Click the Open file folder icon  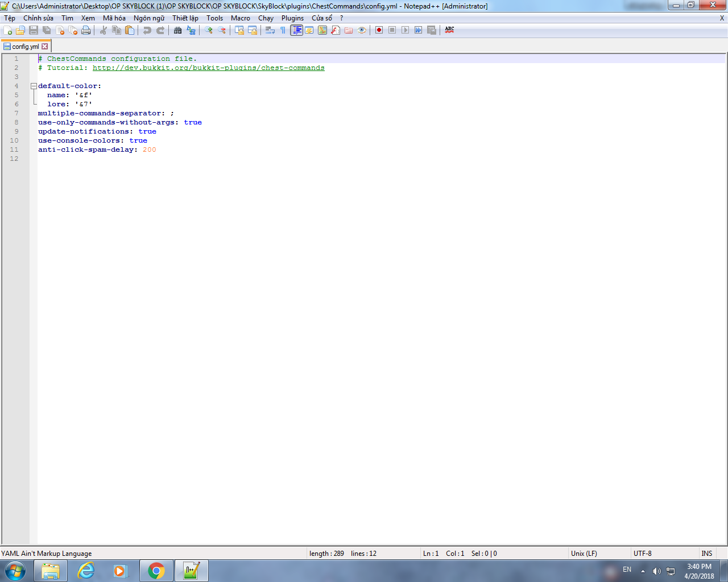click(20, 30)
